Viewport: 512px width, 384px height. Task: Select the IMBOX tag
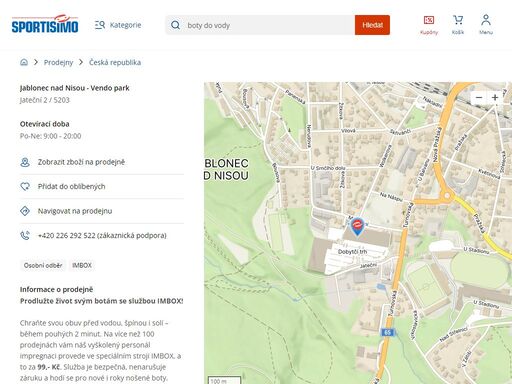[82, 265]
